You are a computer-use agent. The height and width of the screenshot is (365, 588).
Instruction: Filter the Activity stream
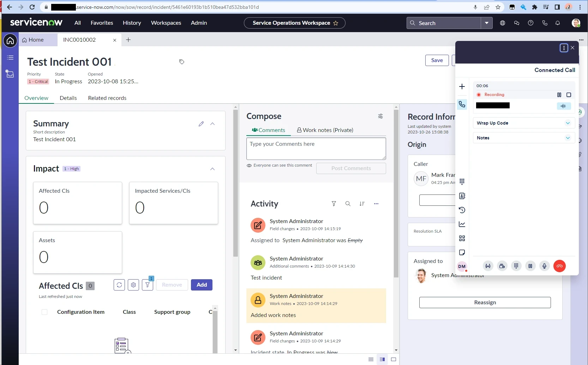coord(334,204)
